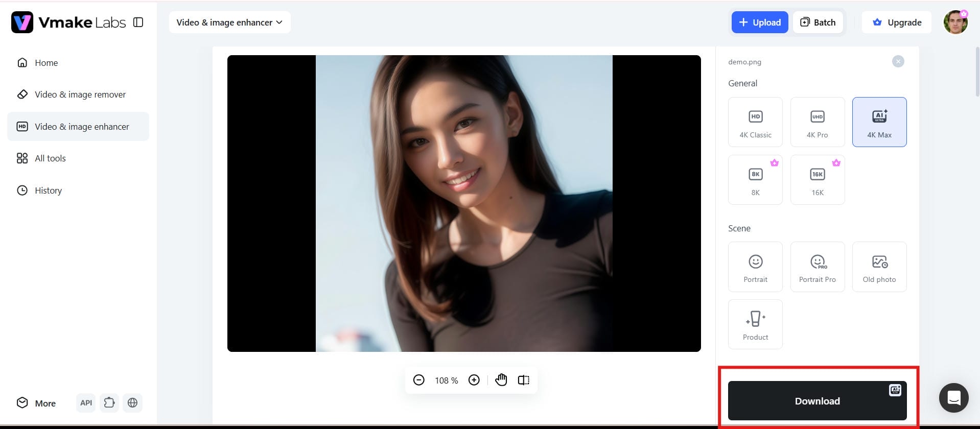Click the Scene section heading

[x=739, y=228]
